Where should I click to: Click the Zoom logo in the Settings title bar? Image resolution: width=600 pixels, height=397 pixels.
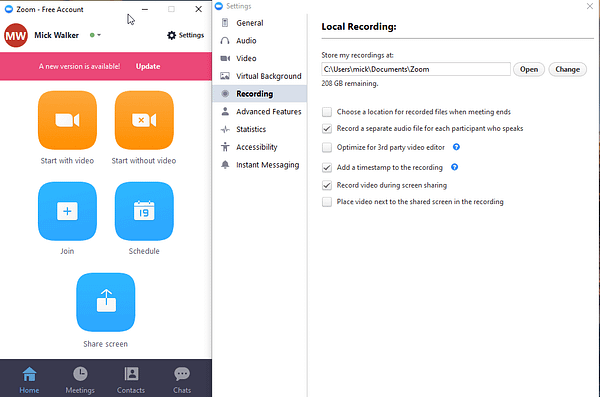click(x=219, y=6)
